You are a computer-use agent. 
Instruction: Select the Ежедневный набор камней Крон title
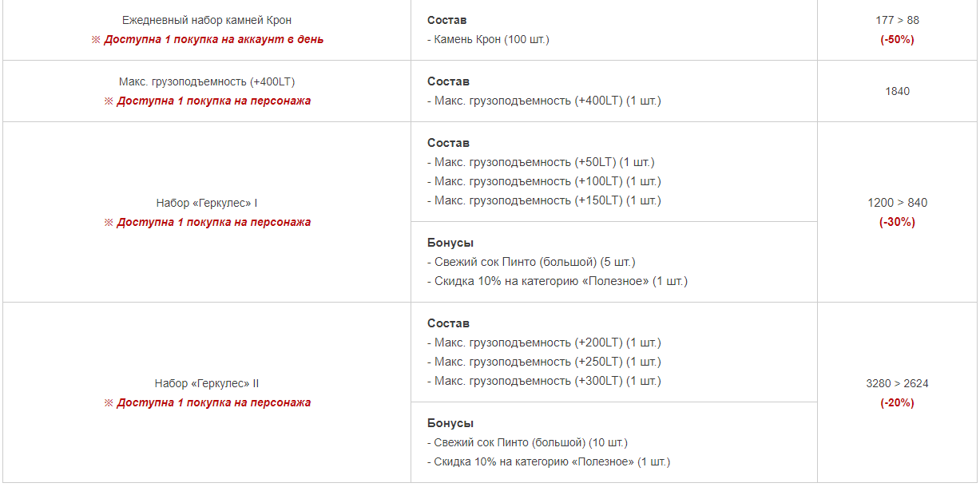tap(207, 20)
